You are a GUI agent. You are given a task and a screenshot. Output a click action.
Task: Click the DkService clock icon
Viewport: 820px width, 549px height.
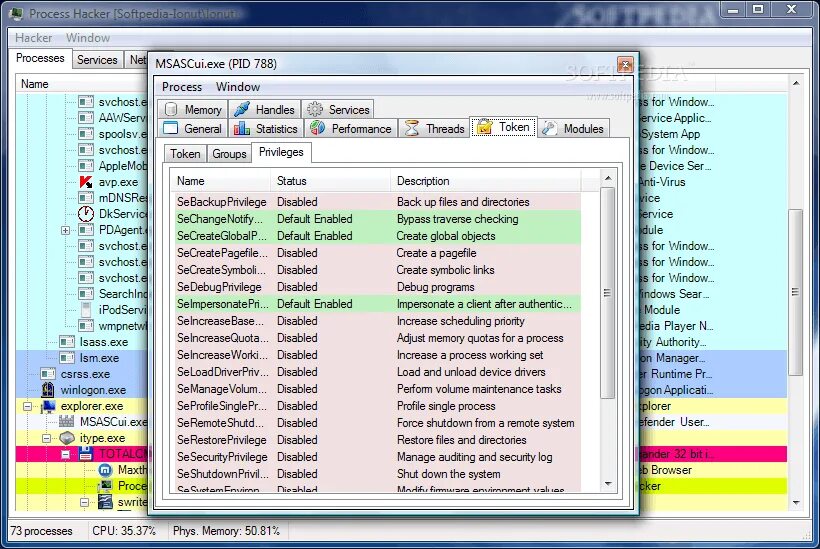point(86,214)
